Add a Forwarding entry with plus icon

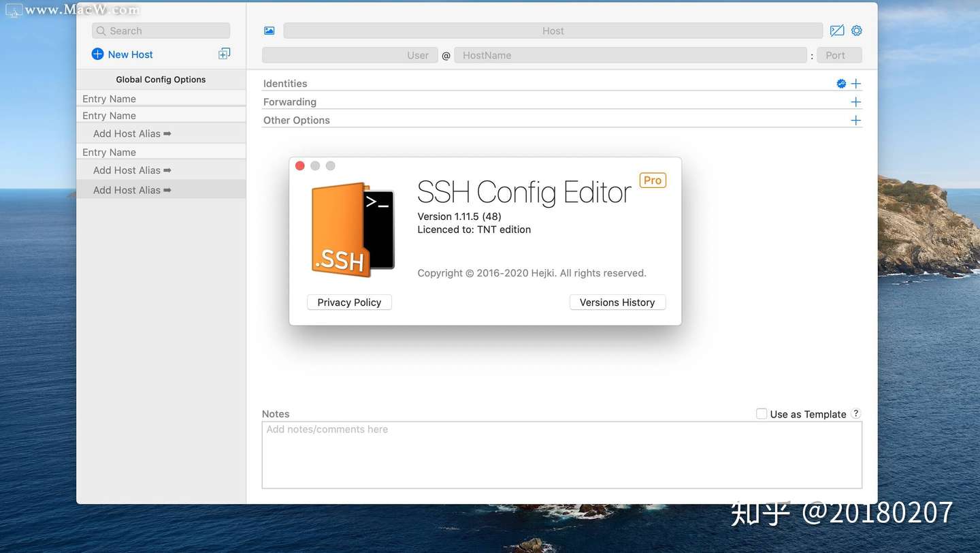tap(856, 102)
